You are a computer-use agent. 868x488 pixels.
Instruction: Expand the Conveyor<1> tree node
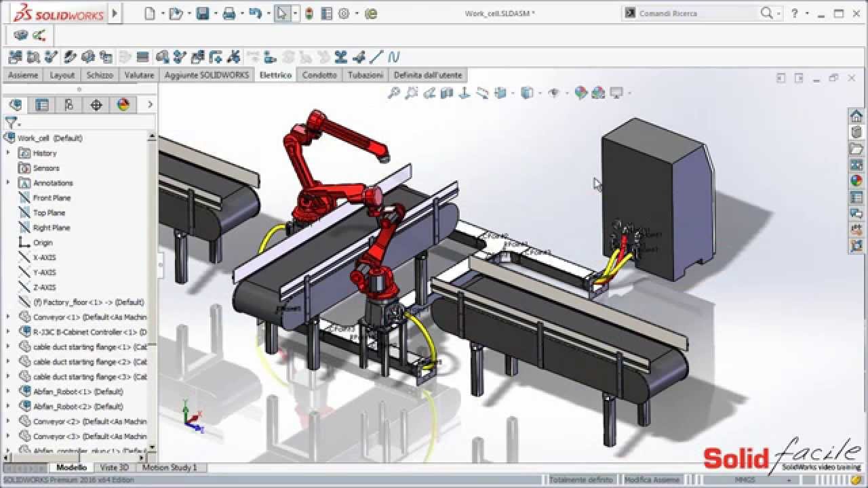(8, 317)
